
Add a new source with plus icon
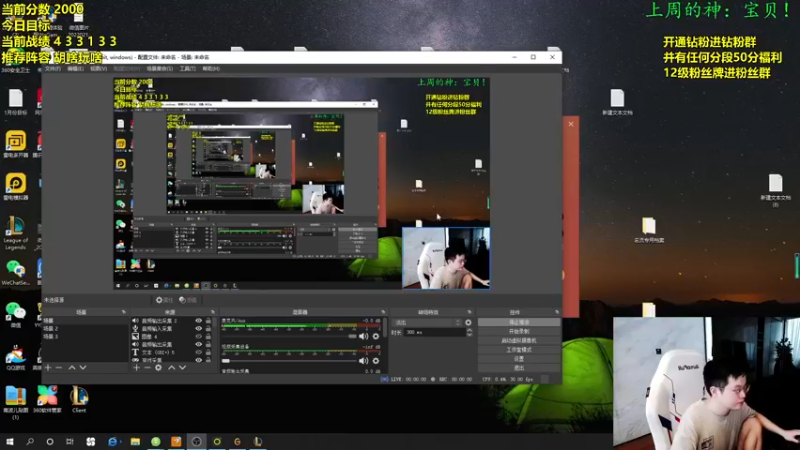(x=136, y=367)
